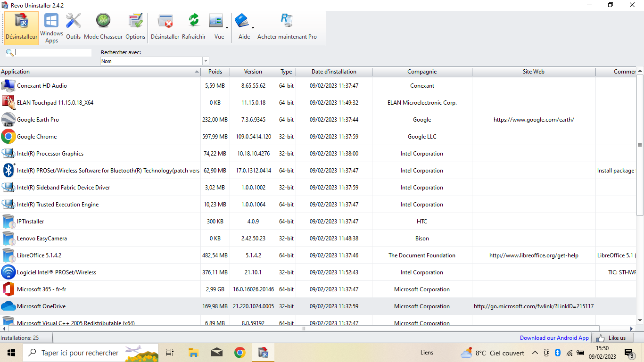644x362 pixels.
Task: Click the LibreOffice 5.1.4.2 row icon
Action: pos(8,255)
